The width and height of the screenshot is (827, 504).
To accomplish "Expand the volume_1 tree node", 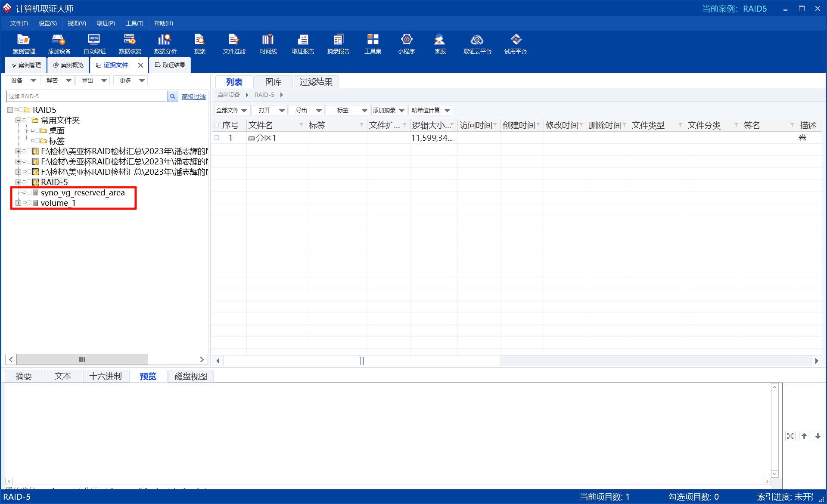I will (x=18, y=203).
